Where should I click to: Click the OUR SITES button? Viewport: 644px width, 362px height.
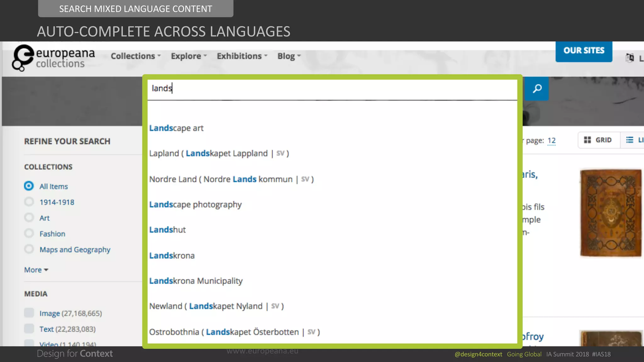pyautogui.click(x=584, y=51)
